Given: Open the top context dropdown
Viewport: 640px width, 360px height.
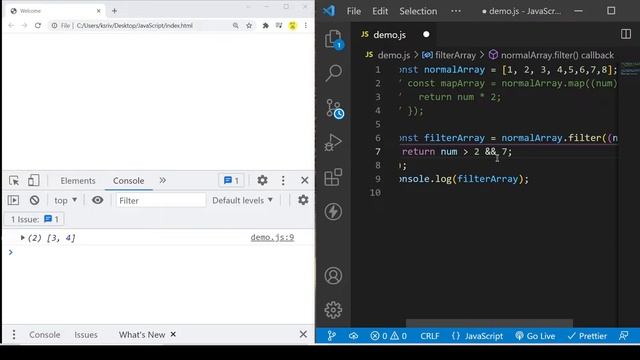Looking at the screenshot, I should coord(65,200).
